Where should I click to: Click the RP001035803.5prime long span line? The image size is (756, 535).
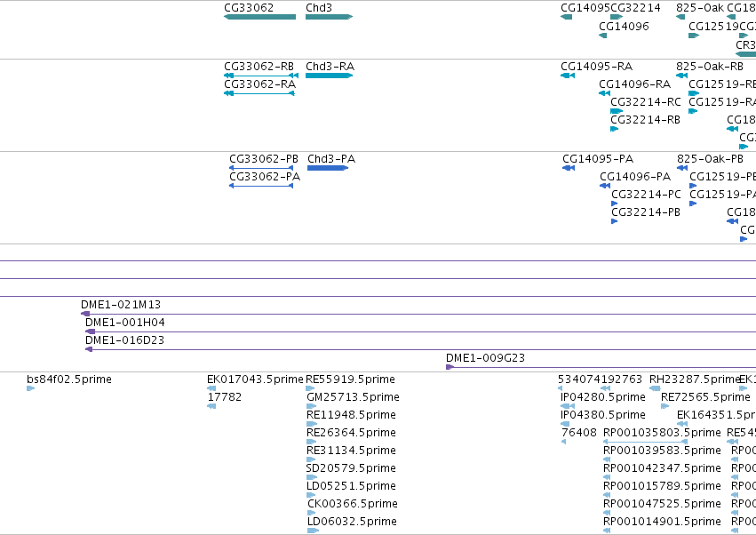pos(645,442)
